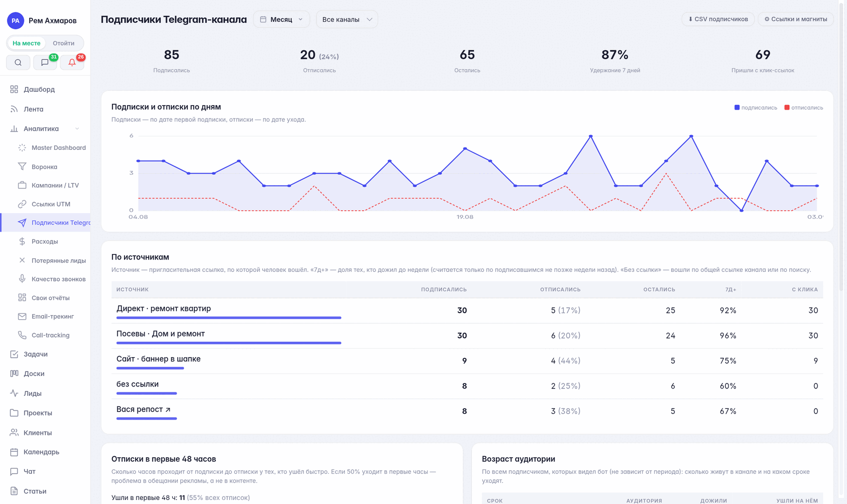Screen dimensions: 847x504
Task: Click Директ ремонт квартир progress bar
Action: tap(229, 318)
